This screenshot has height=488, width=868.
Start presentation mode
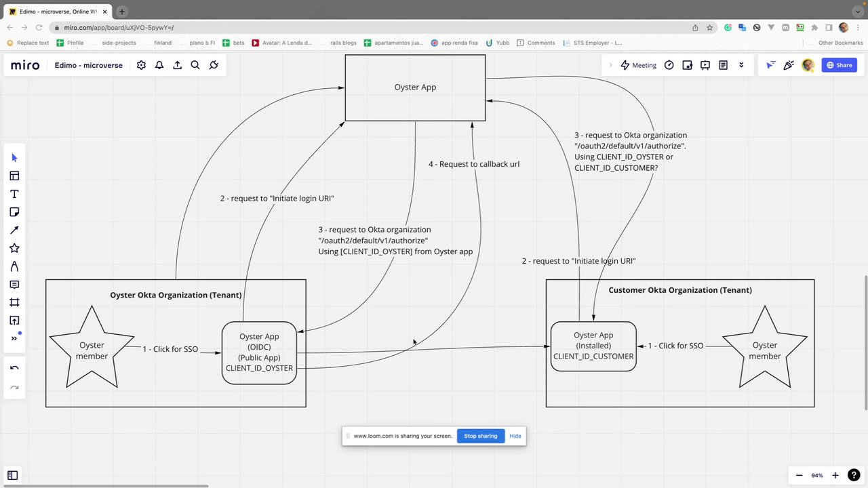[705, 65]
